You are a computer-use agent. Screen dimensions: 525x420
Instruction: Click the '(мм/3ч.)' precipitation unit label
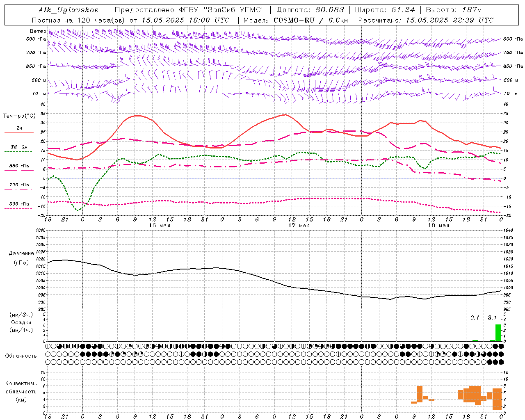click(x=21, y=315)
